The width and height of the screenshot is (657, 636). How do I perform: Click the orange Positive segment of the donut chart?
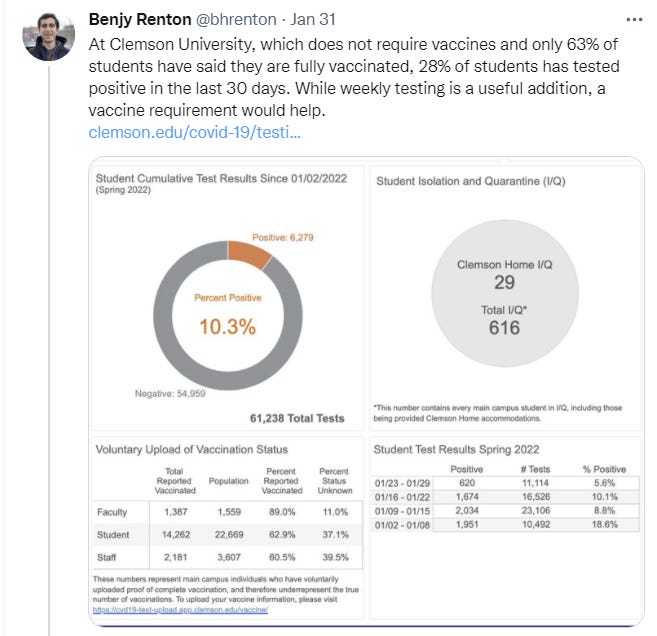pyautogui.click(x=252, y=255)
